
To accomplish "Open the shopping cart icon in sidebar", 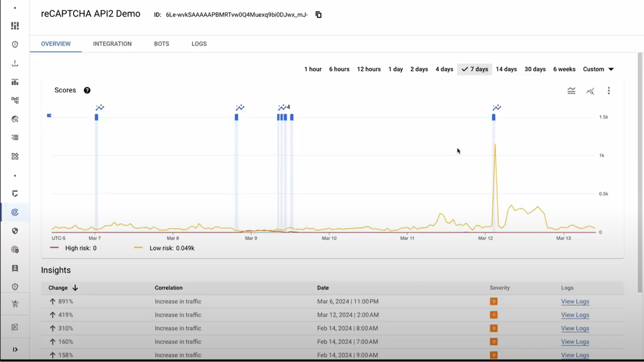I will tap(15, 304).
